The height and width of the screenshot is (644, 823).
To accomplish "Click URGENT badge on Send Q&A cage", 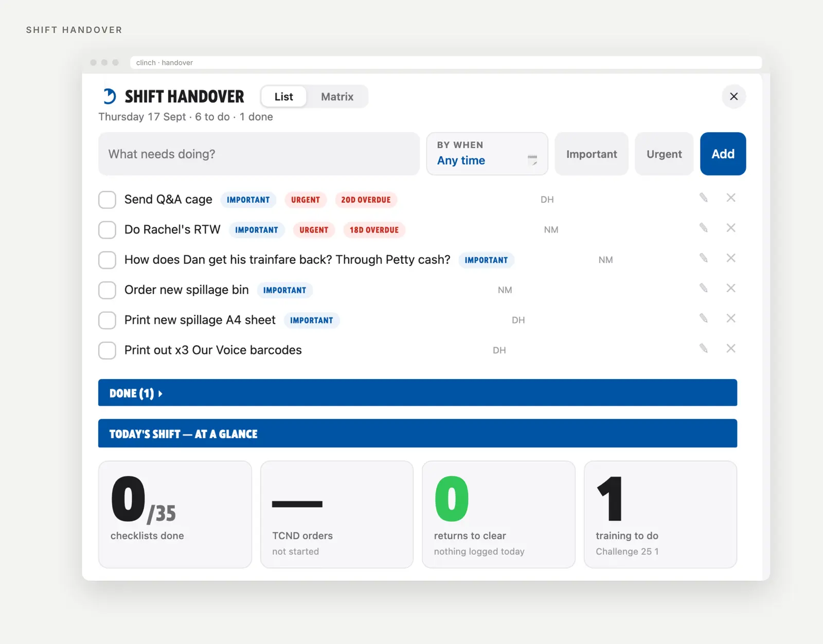I will pos(306,200).
